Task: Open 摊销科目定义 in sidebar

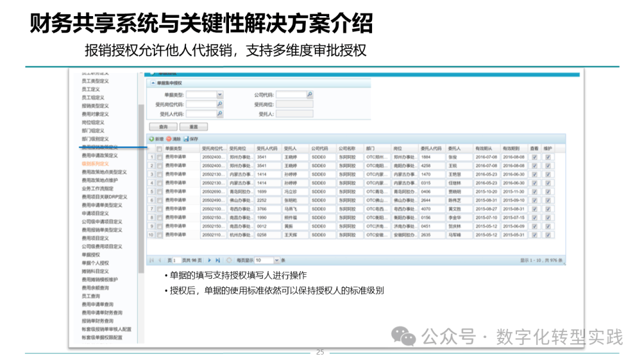Action: (95, 271)
